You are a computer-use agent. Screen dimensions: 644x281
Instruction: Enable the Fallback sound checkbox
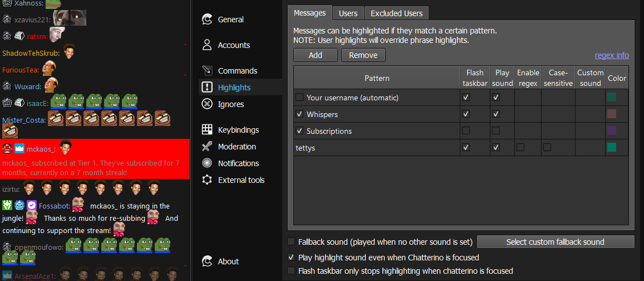coord(291,241)
